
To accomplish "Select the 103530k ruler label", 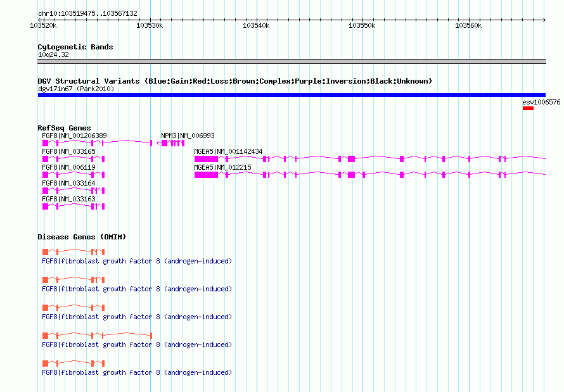I will (x=150, y=25).
